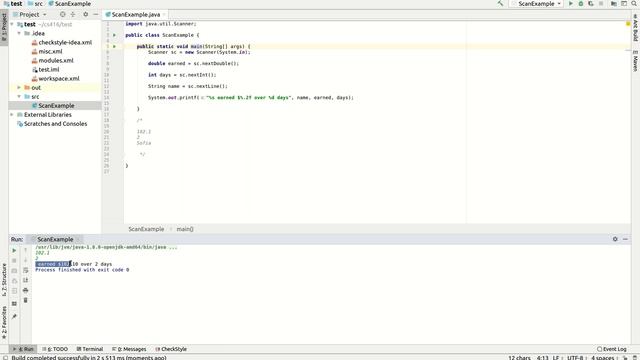Viewport: 640px width, 360px height.
Task: Click the Print icon in the Run console
Action: [25, 291]
